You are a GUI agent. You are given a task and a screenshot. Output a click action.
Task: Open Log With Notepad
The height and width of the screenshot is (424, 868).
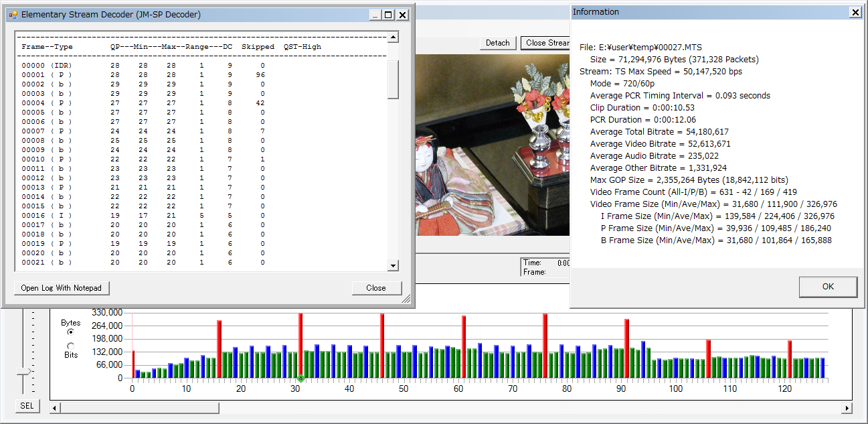62,288
